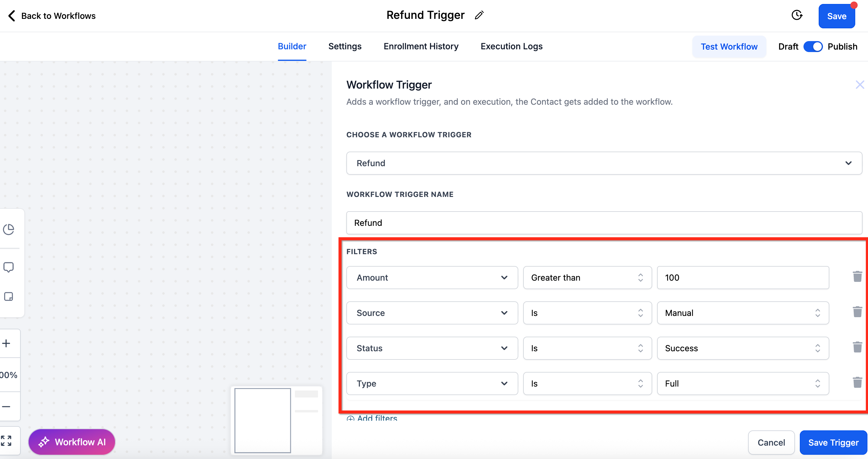Click the comment bubble icon in sidebar
The image size is (868, 459).
(x=9, y=267)
